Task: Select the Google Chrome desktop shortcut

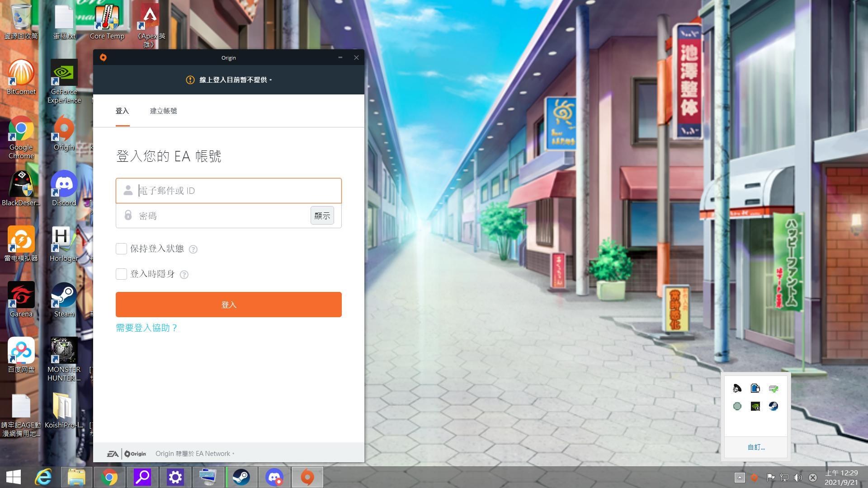Action: (x=21, y=137)
